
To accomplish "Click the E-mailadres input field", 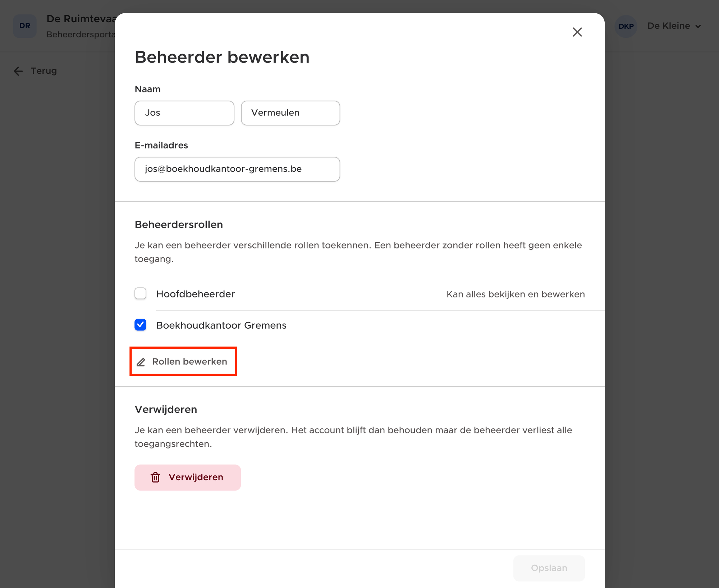I will tap(237, 169).
